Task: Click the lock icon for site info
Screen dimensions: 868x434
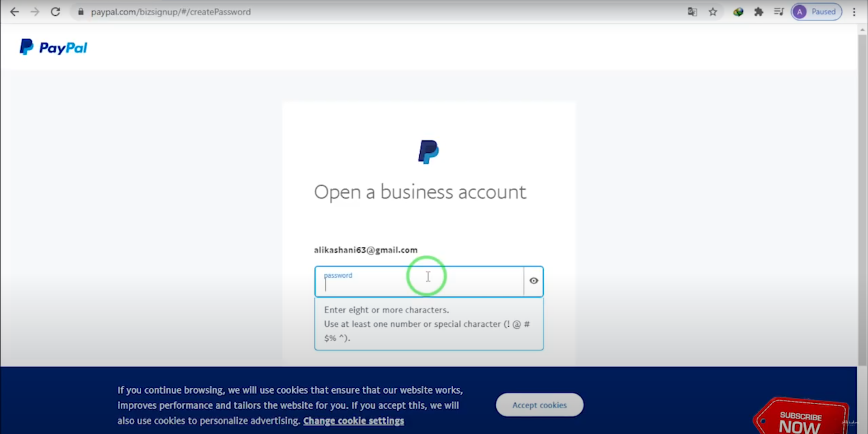Action: 81,12
